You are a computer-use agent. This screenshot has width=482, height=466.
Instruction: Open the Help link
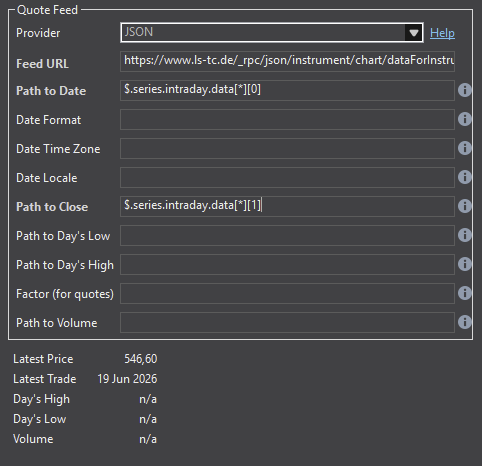(x=442, y=33)
